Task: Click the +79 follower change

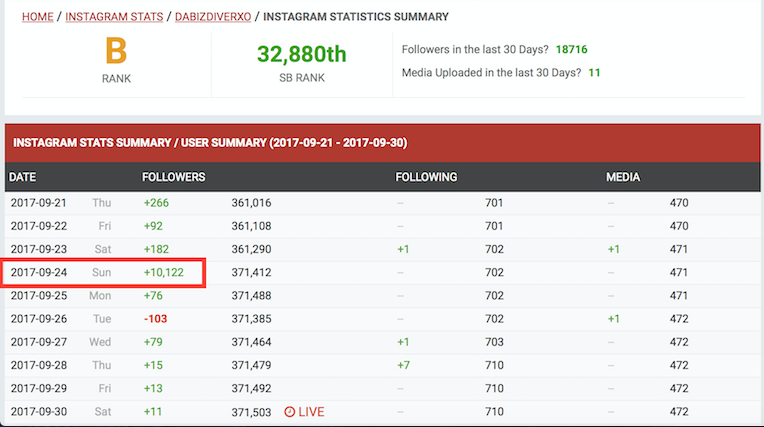Action: (153, 342)
